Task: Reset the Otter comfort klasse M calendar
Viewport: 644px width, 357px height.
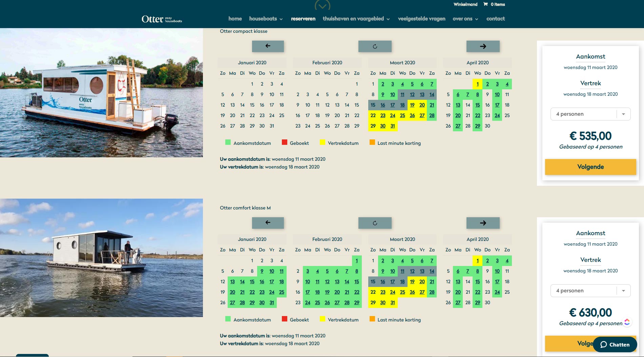Action: point(375,223)
